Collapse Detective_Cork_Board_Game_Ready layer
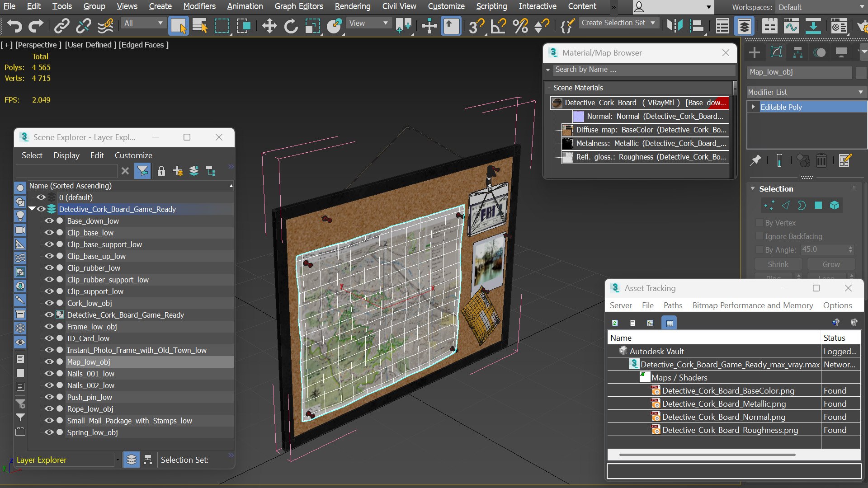The height and width of the screenshot is (488, 868). [32, 209]
